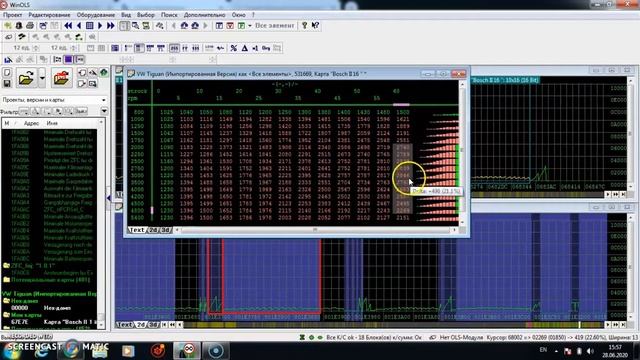This screenshot has height=360, width=640.
Task: Click the +1 increment icon
Action: [x=255, y=48]
